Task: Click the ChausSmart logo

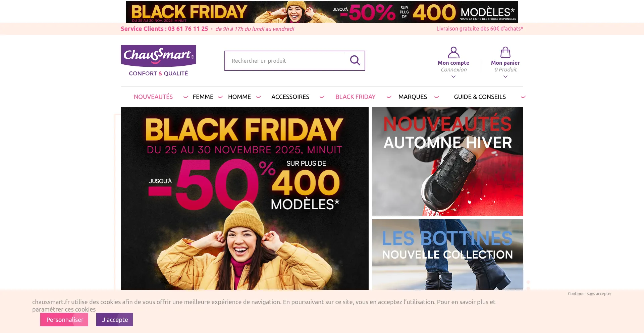Action: coord(158,61)
